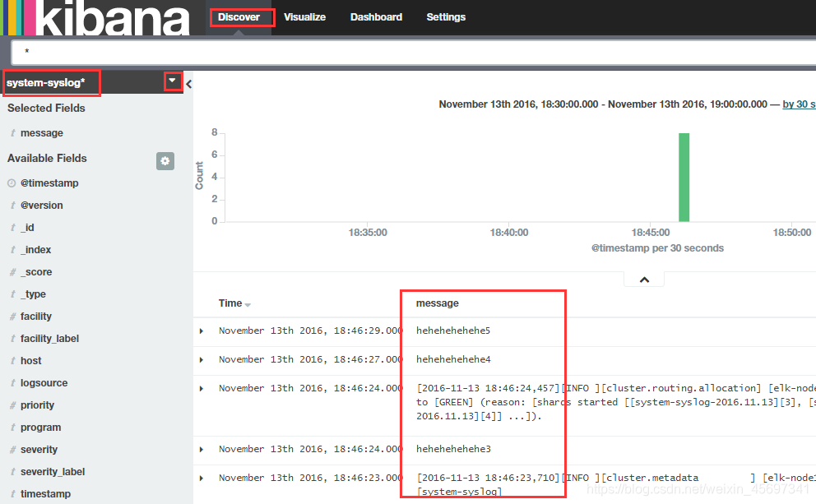Collapse the fields sidebar with the chevron
816x504 pixels.
point(188,84)
